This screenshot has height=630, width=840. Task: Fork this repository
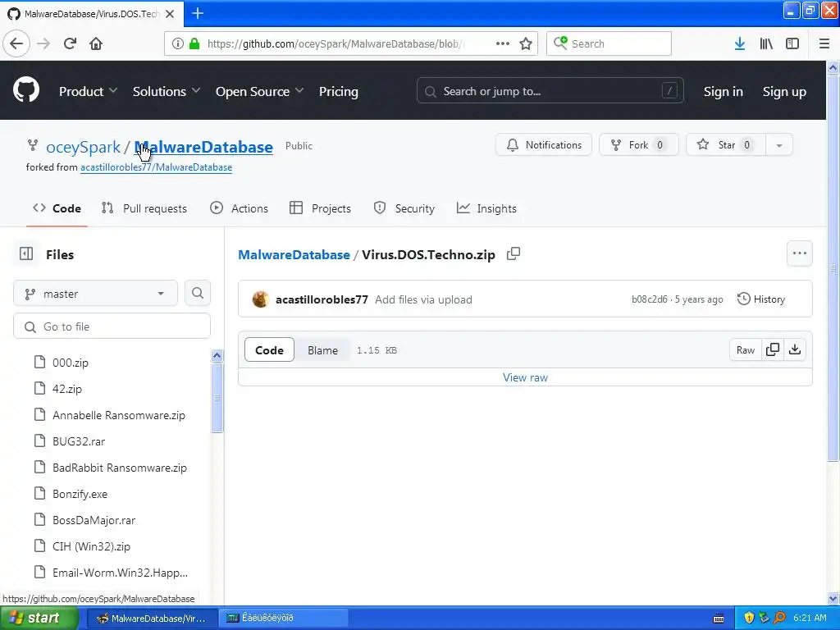638,144
